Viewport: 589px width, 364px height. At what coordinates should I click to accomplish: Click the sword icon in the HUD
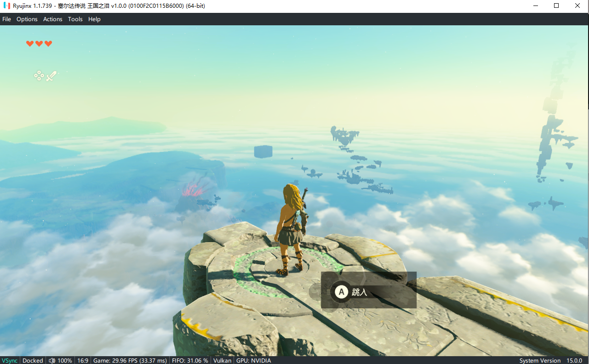click(51, 76)
